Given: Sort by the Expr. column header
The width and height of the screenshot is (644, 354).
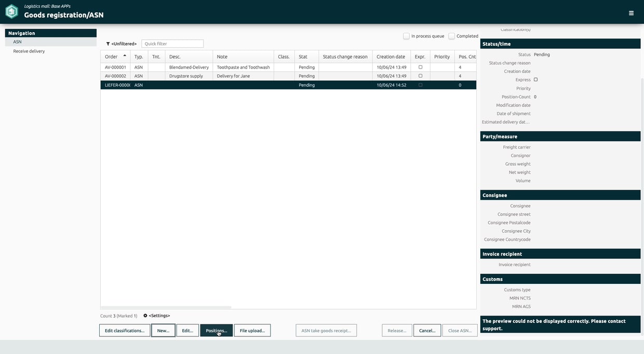Looking at the screenshot, I should tap(420, 57).
